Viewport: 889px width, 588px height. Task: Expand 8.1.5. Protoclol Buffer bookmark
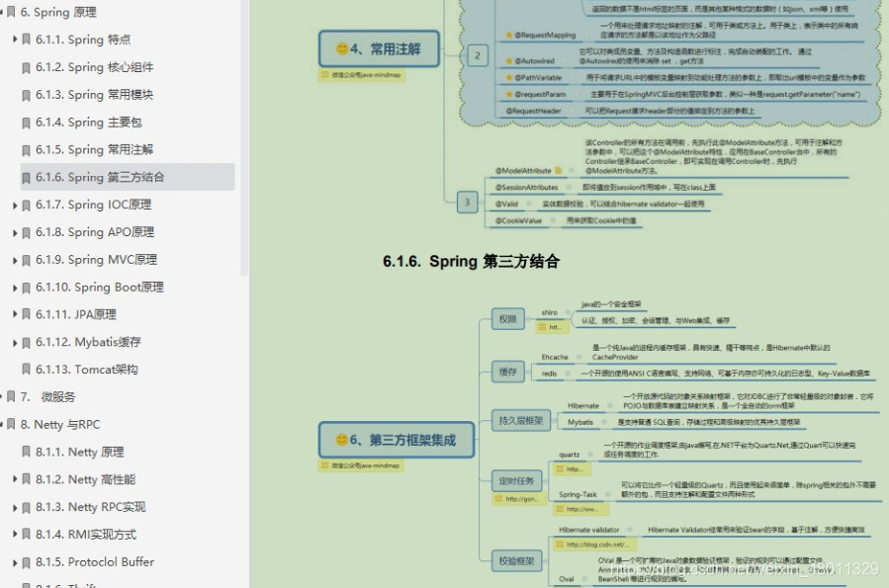15,562
